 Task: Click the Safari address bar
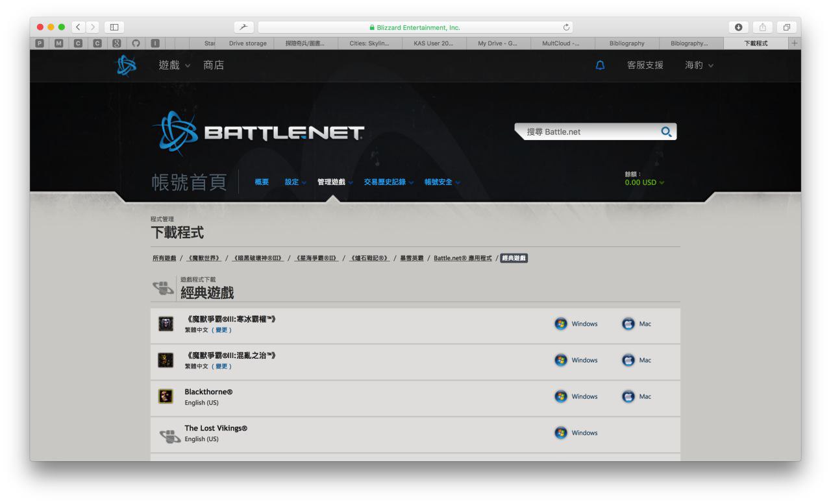tap(415, 27)
